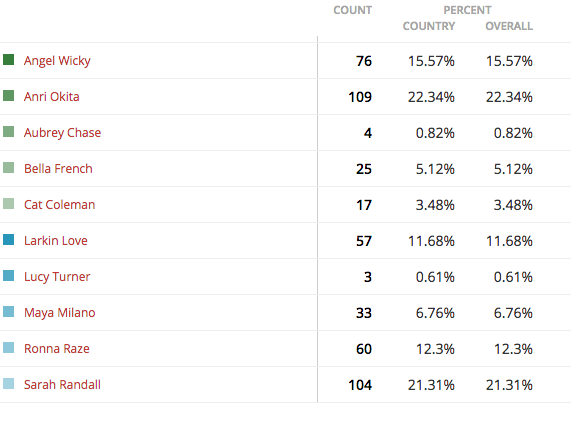Select the pale green swatch beside Cat Coleman
Viewport: 571px width, 423px height.
[8, 203]
